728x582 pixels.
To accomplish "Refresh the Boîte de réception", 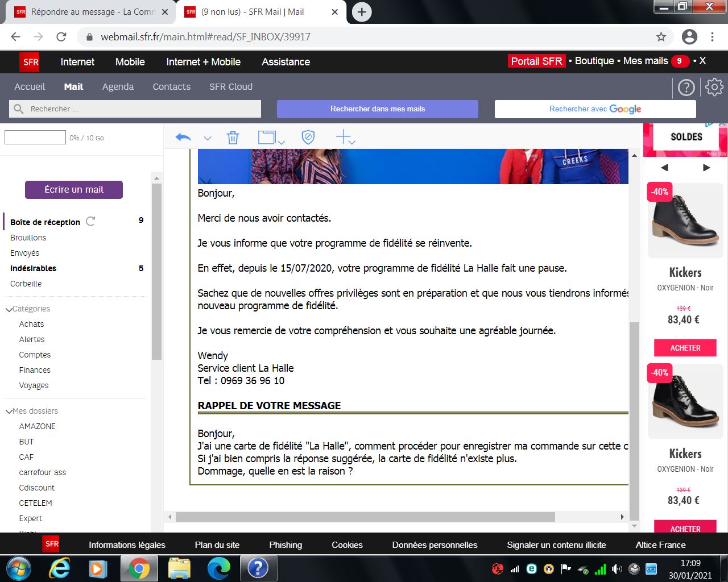I will 90,221.
